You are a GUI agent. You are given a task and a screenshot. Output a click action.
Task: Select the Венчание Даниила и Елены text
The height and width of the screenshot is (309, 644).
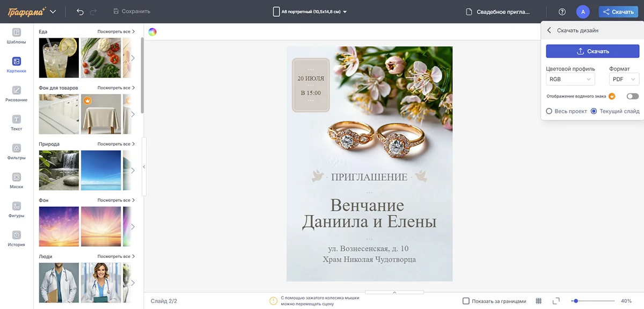pos(369,213)
